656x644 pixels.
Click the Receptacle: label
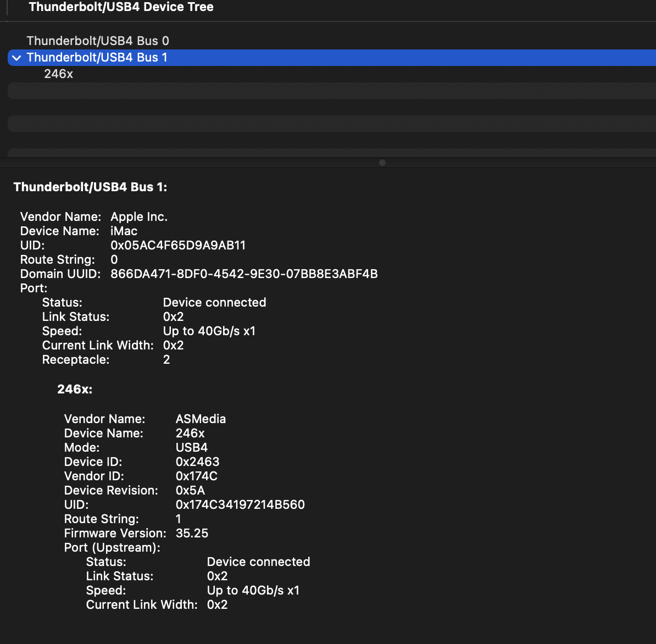click(76, 360)
